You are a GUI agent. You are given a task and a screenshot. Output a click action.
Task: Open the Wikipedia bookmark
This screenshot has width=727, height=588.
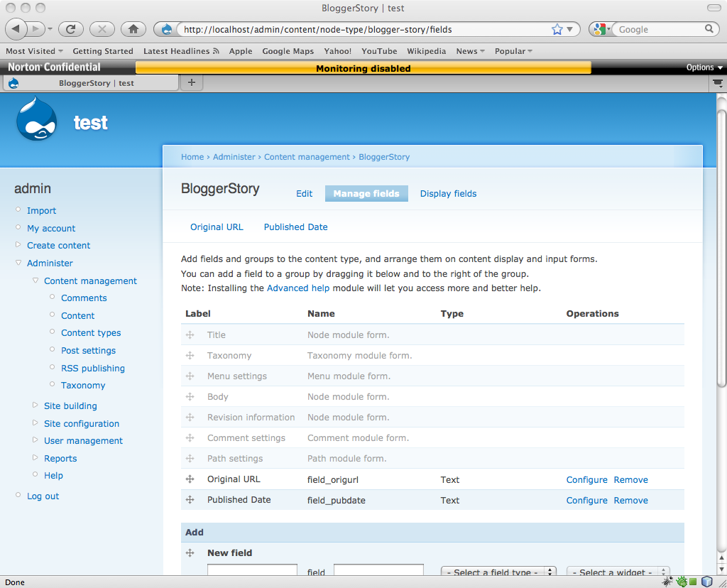coord(426,51)
